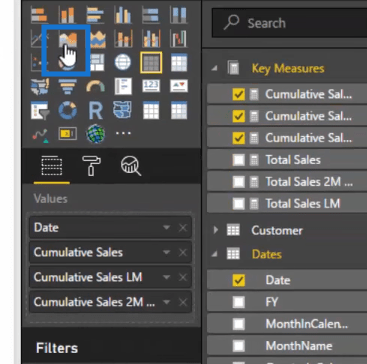The image size is (367, 364).
Task: Select the stacked bar chart visual
Action: coord(39,15)
